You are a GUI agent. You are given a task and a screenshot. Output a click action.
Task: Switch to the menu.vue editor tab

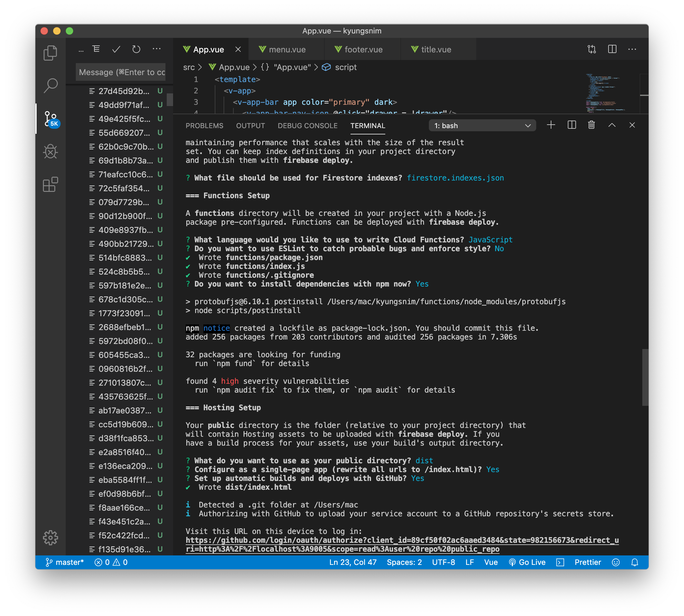point(287,50)
